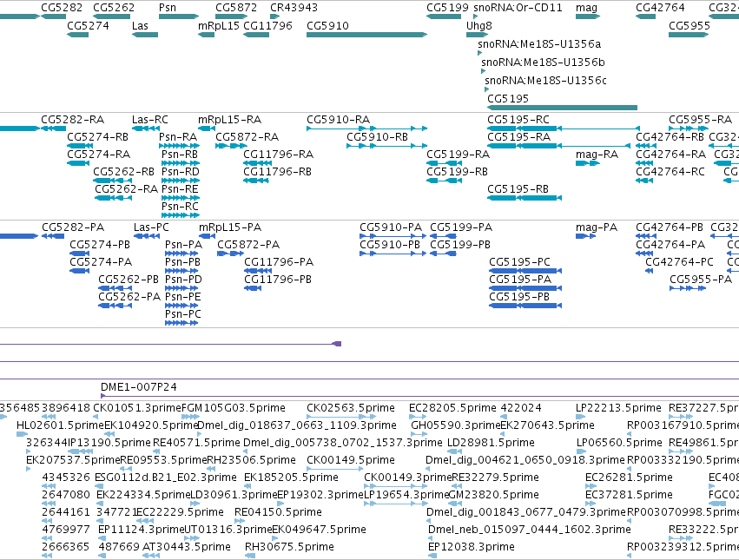The width and height of the screenshot is (739, 560).
Task: Select the Las-PC coding sequence
Action: tap(147, 236)
